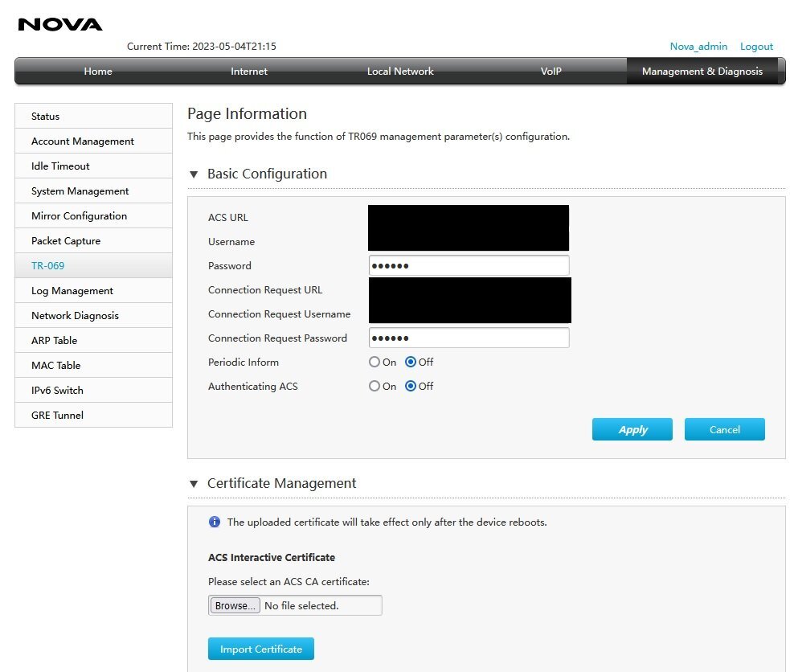View the MAC Table
The width and height of the screenshot is (790, 672).
pyautogui.click(x=94, y=365)
